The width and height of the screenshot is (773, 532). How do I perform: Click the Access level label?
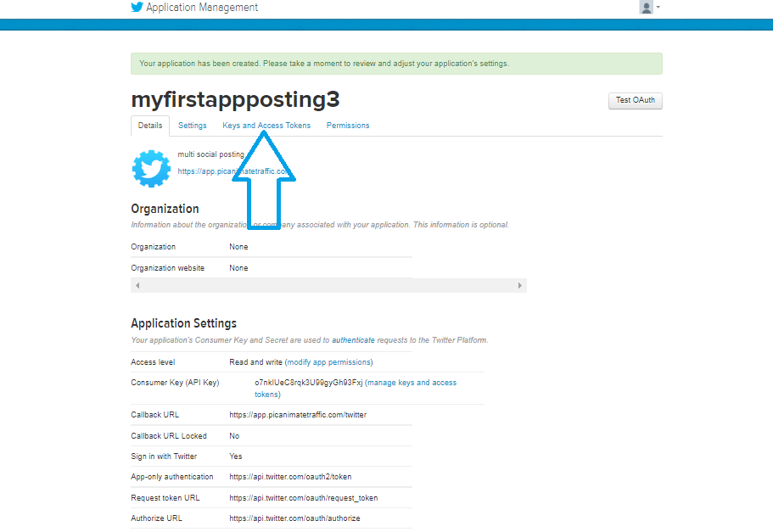[153, 362]
